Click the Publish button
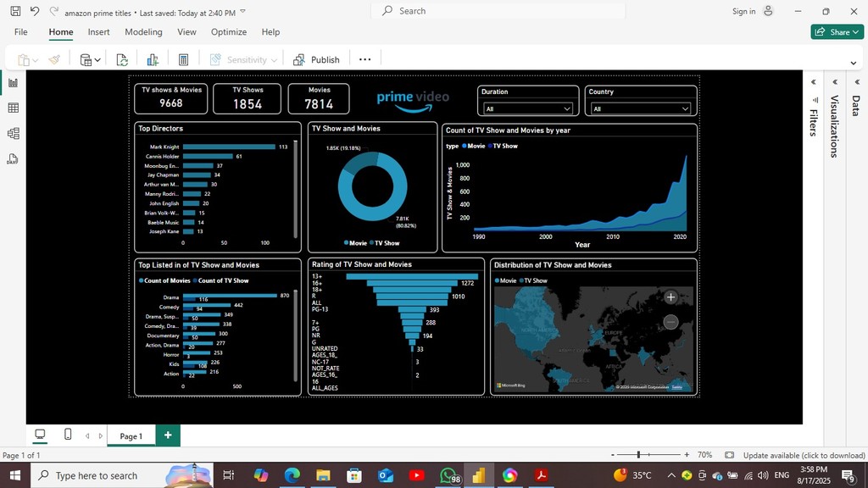This screenshot has width=868, height=488. (x=316, y=59)
